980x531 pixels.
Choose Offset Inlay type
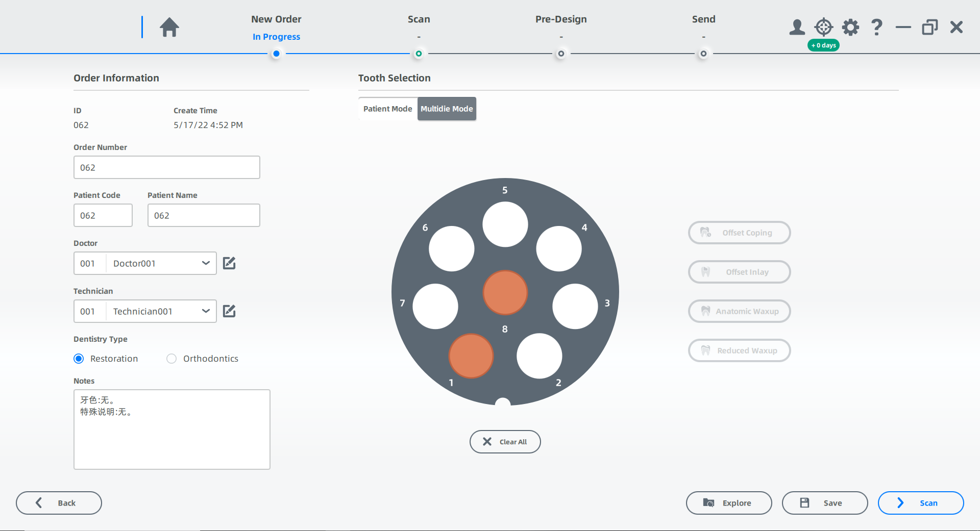(739, 272)
